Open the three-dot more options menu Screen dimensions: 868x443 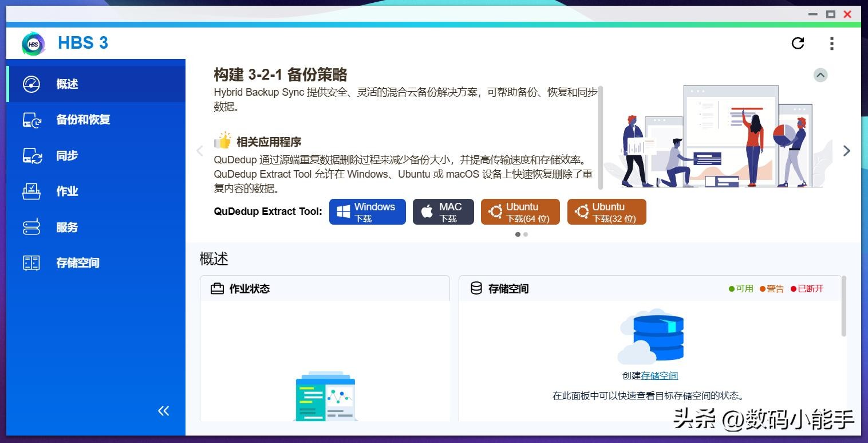tap(831, 43)
